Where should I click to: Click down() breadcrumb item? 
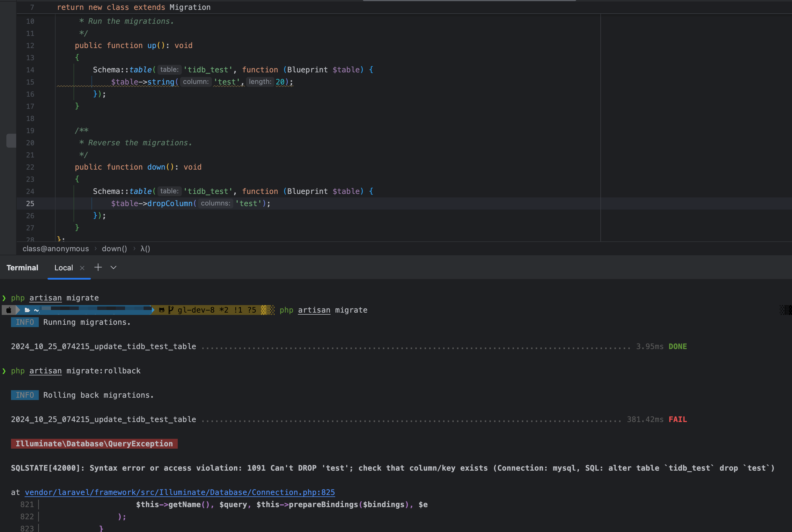point(114,249)
